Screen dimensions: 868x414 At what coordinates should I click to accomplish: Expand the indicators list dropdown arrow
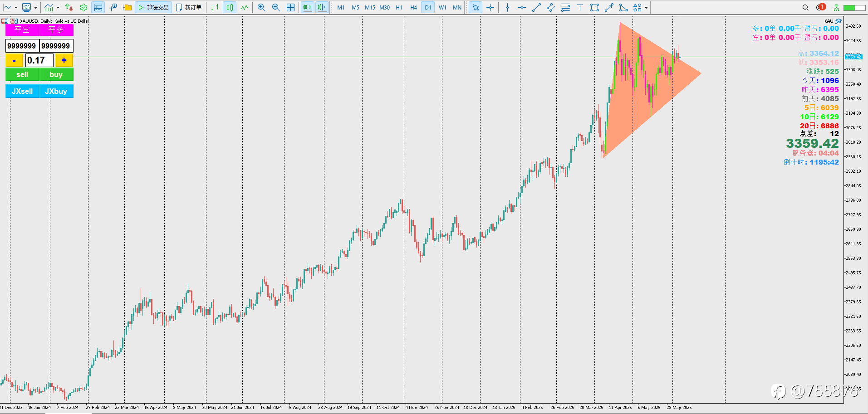(x=58, y=7)
